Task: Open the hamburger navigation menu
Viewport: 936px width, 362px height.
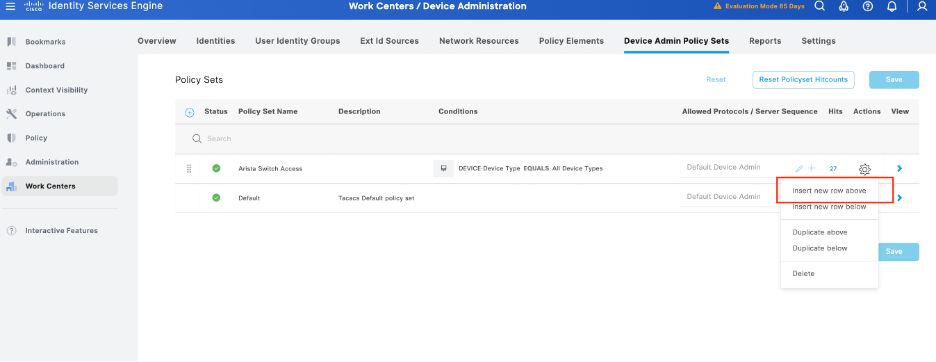Action: pyautogui.click(x=10, y=7)
